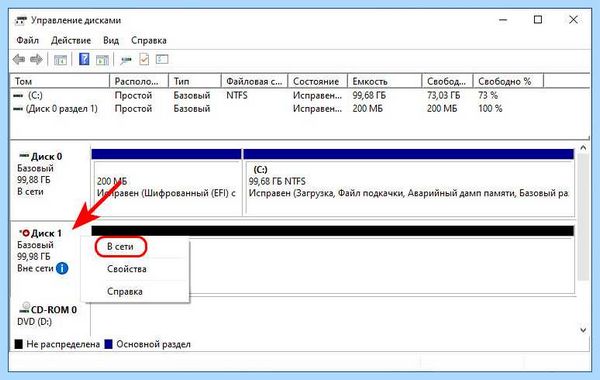Click the Disk Management title bar icon
600x380 pixels.
(x=21, y=20)
